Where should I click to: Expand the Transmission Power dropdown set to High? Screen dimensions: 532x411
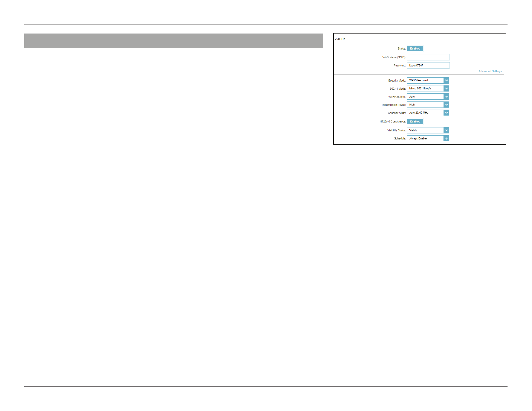coord(428,105)
